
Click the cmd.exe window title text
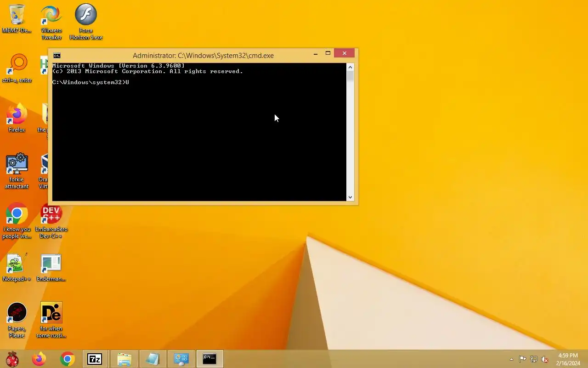(203, 55)
